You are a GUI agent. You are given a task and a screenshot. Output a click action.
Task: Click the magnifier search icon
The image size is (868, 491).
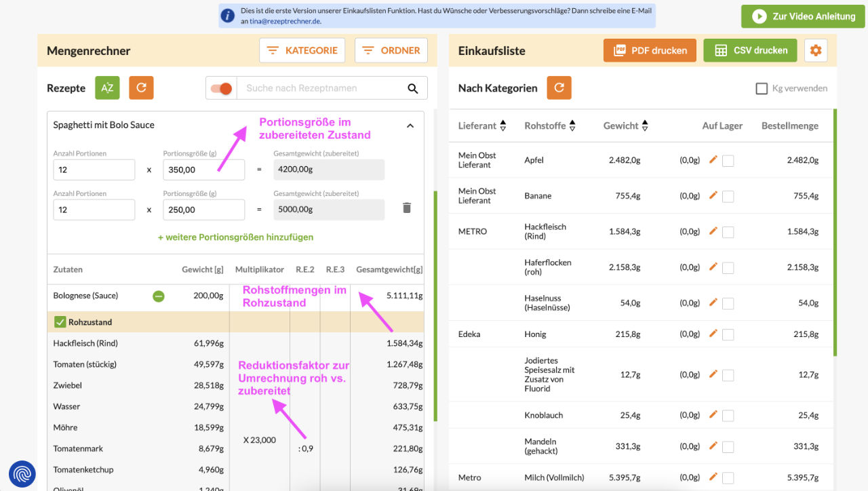pos(412,88)
